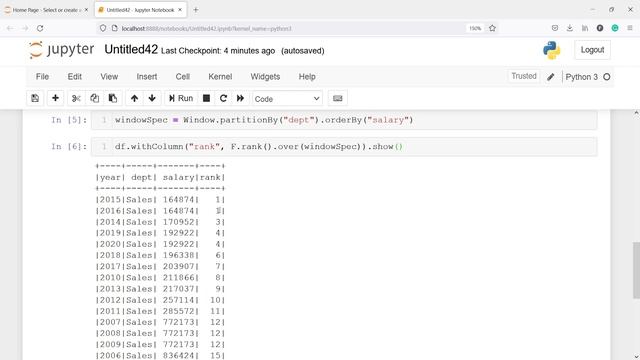The width and height of the screenshot is (640, 360).
Task: Click the year 2018 output row
Action: tap(160, 256)
